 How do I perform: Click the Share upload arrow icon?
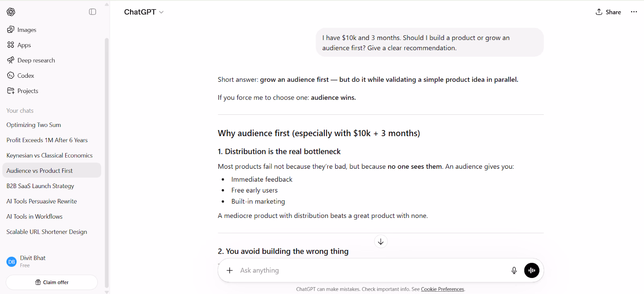(599, 12)
